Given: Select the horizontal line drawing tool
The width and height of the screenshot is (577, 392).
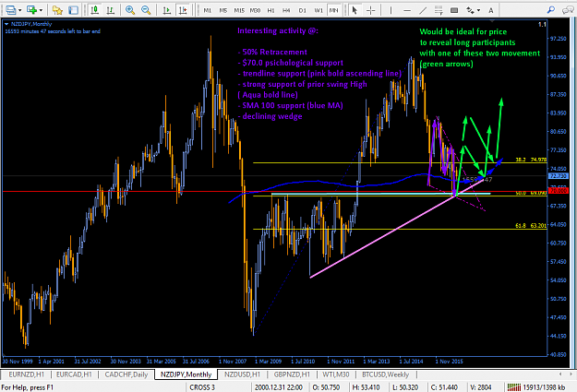Looking at the screenshot, I should pyautogui.click(x=407, y=10).
